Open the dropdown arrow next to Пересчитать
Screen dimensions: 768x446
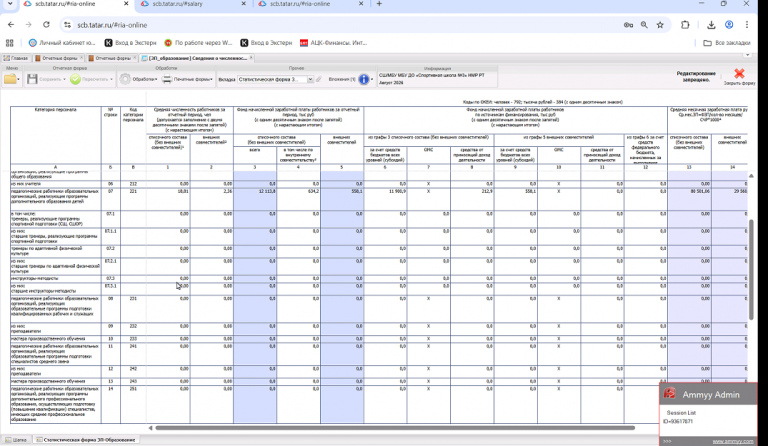click(111, 79)
